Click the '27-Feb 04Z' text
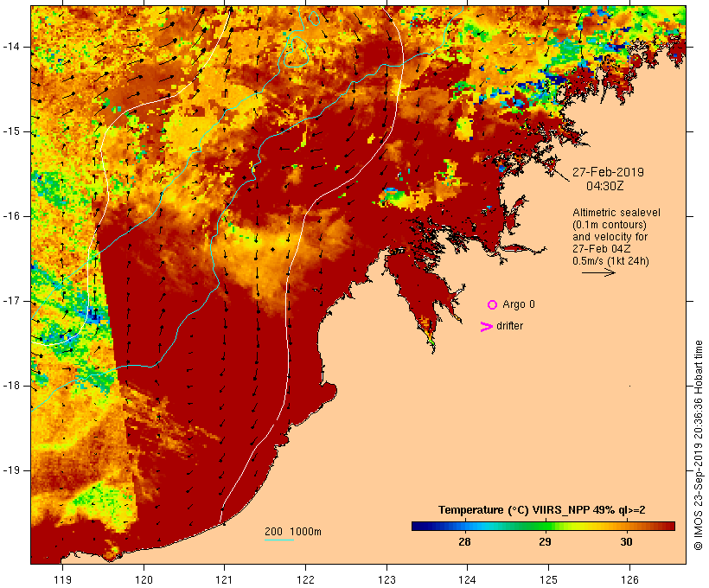This screenshot has width=709, height=588. point(602,249)
